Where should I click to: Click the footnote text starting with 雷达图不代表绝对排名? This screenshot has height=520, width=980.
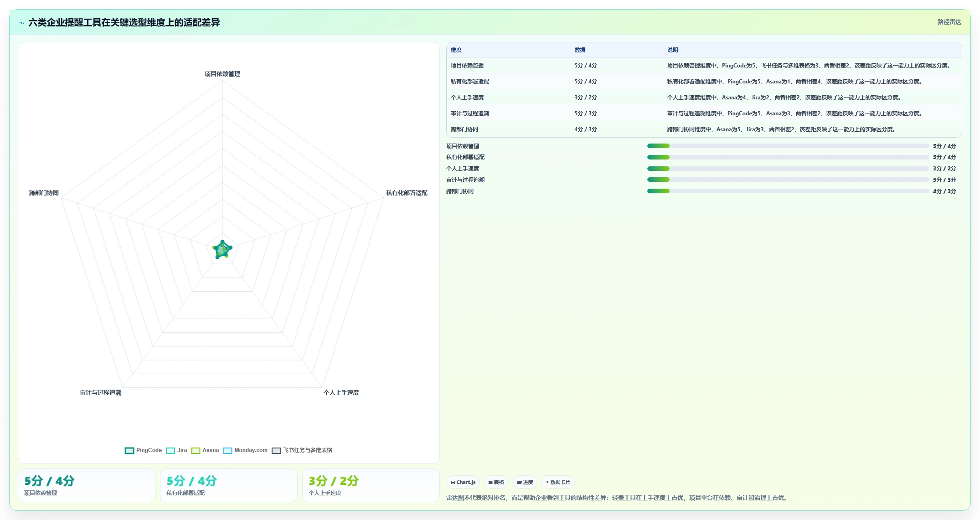pyautogui.click(x=618, y=498)
